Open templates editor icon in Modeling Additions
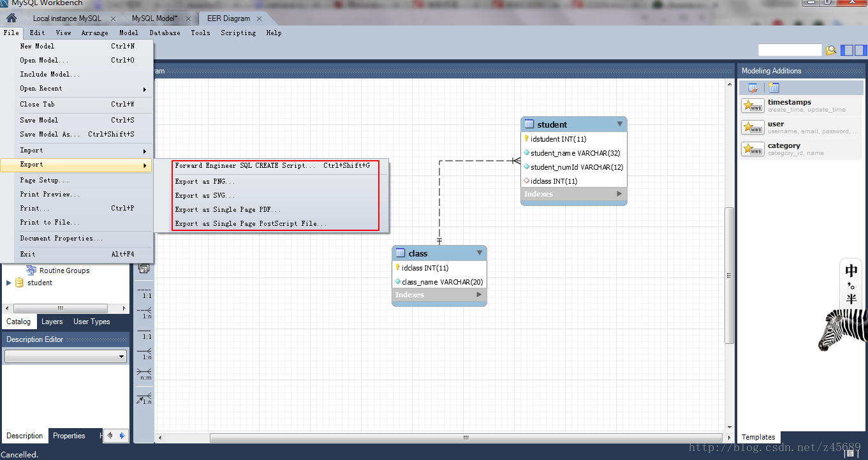Screen dimensions: 868x460 pos(753,88)
